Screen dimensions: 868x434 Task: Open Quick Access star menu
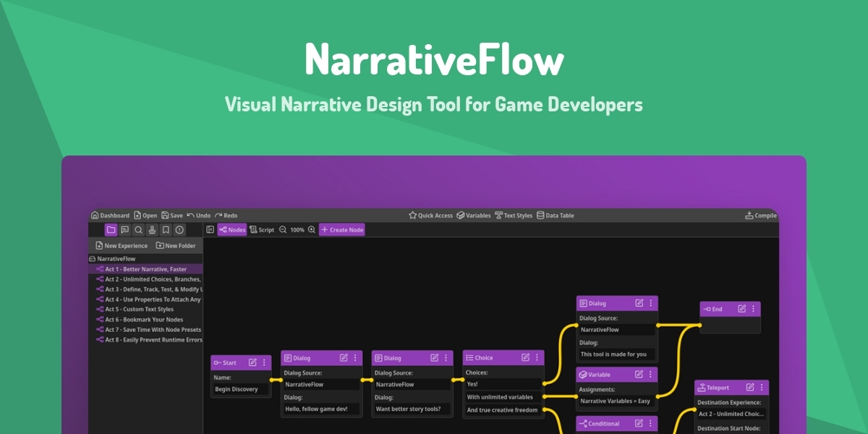(x=430, y=216)
